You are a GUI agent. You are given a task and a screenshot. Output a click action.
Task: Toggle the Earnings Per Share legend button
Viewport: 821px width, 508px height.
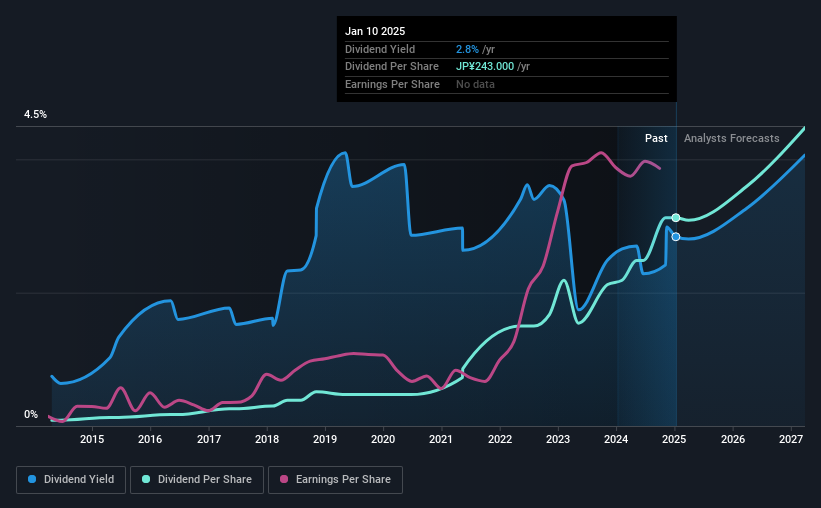tap(335, 480)
